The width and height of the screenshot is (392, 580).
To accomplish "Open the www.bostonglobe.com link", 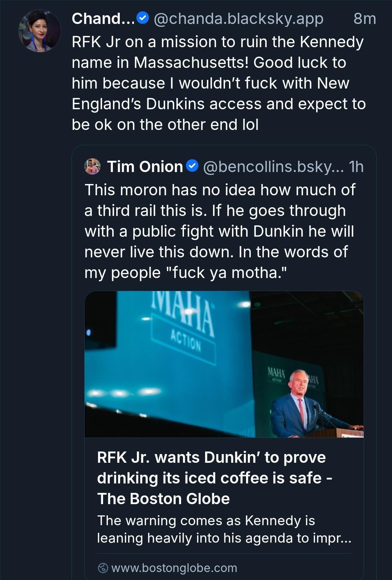I will (174, 568).
